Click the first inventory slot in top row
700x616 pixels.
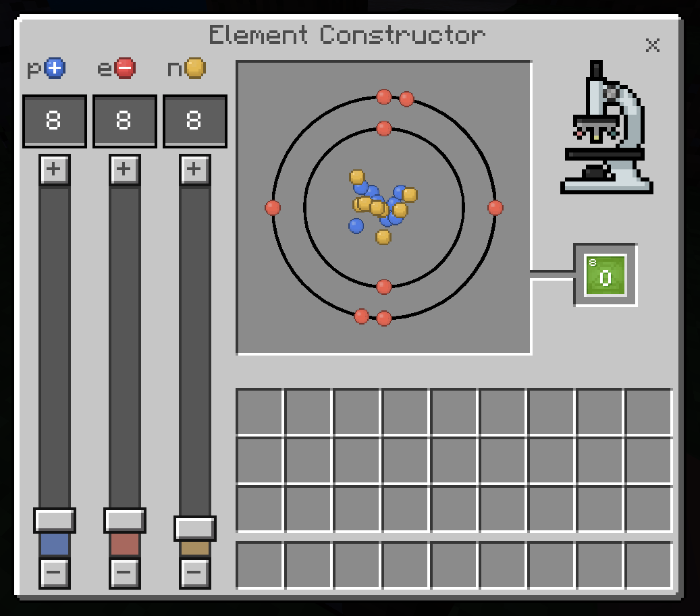point(260,412)
